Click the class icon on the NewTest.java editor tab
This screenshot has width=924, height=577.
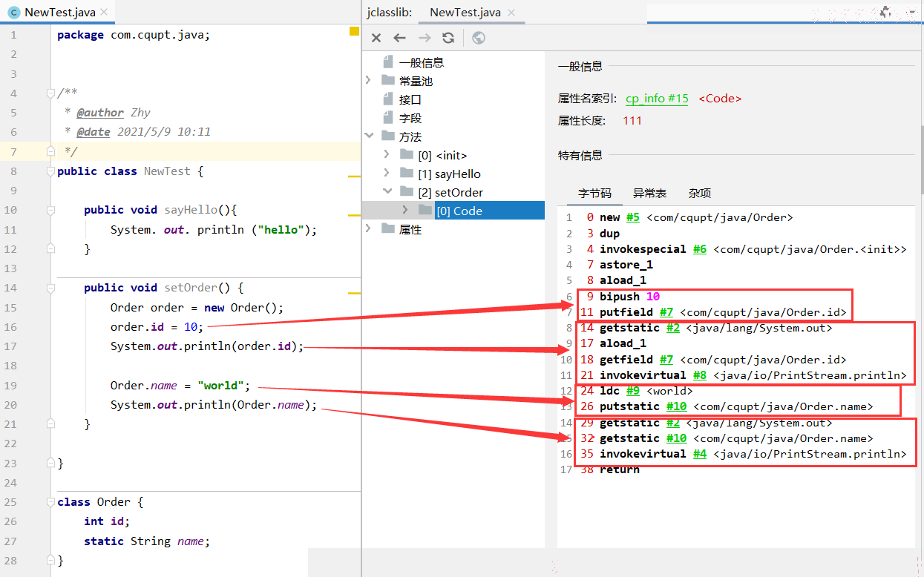pyautogui.click(x=13, y=12)
